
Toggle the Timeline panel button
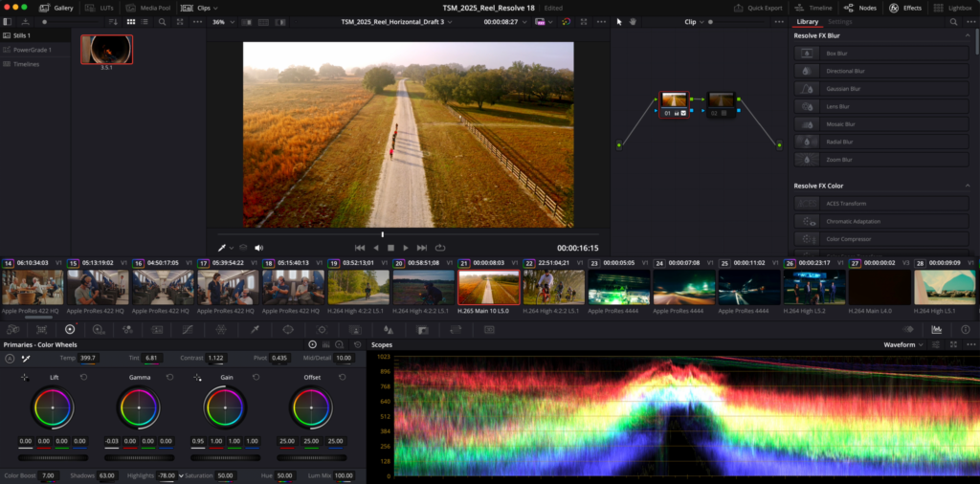point(813,8)
